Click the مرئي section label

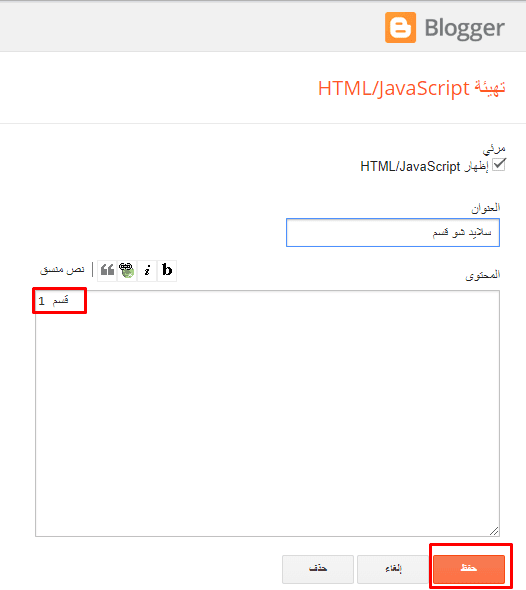[x=494, y=149]
